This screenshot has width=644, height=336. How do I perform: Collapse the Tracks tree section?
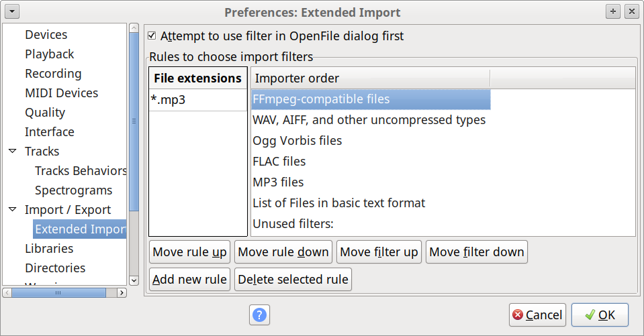click(13, 151)
